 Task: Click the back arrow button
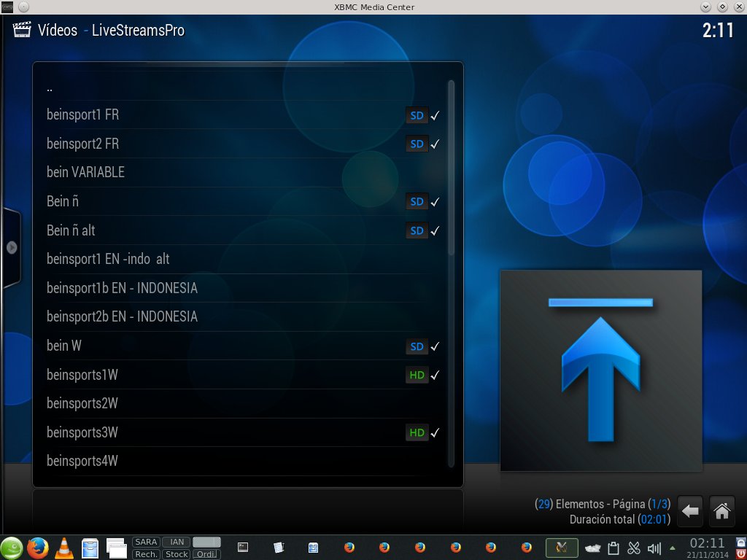[690, 511]
